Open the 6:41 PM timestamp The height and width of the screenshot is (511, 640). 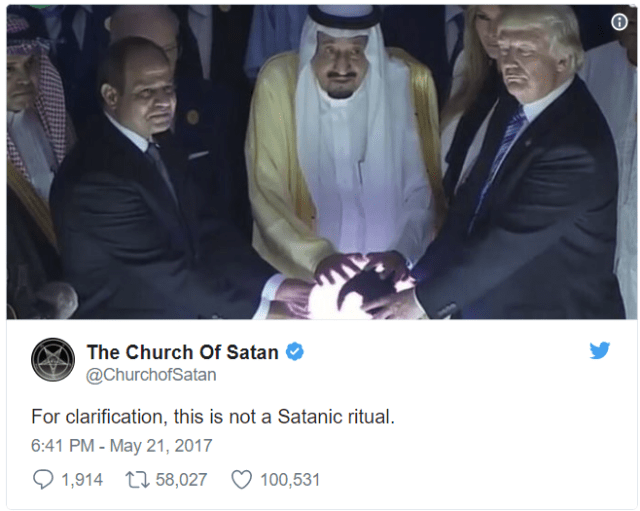[63, 446]
